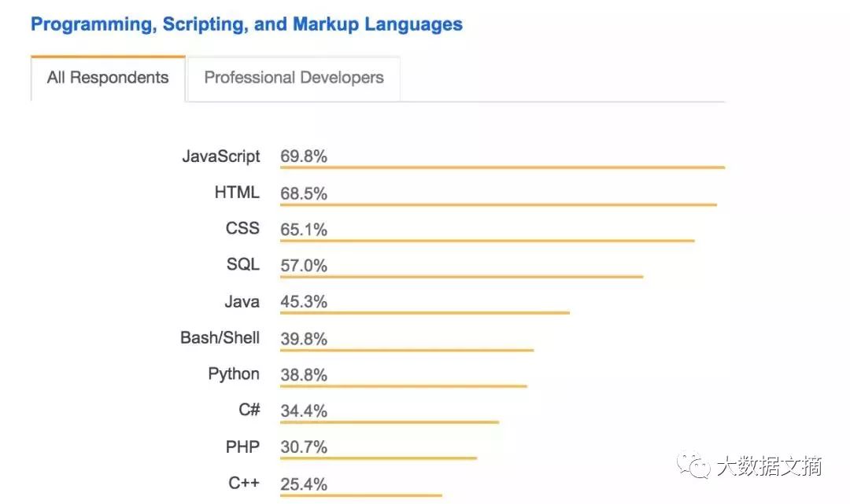Open the Professional Developers tab

pos(294,78)
